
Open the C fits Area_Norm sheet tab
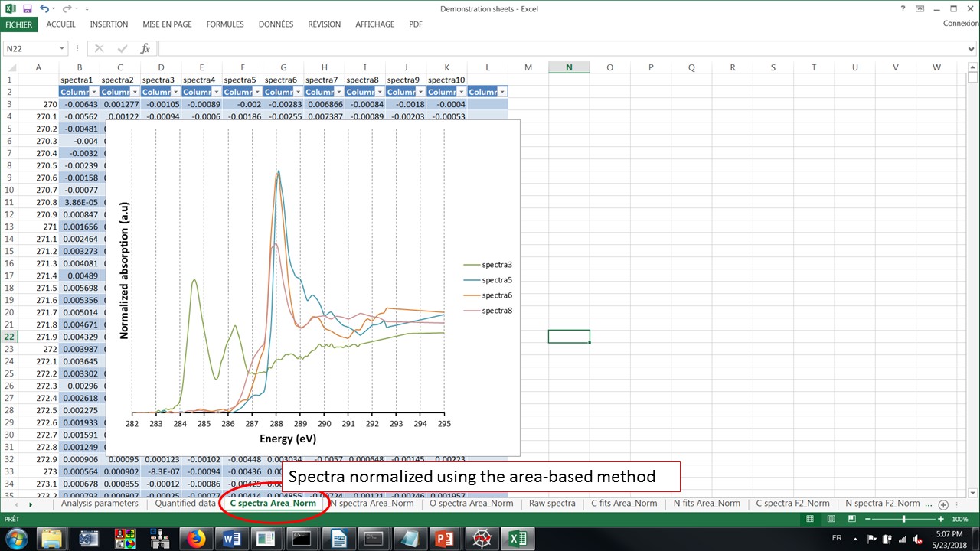[x=624, y=504]
